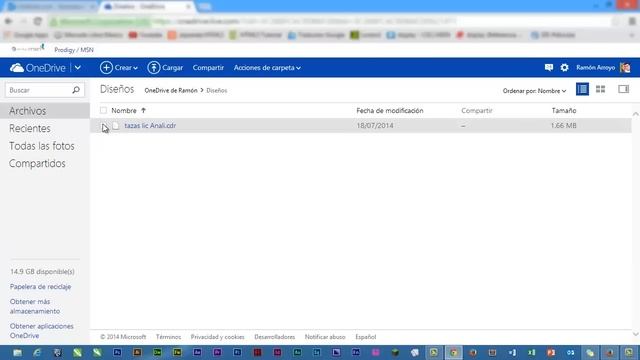The image size is (640, 360).
Task: Click the © 2014 Microsoft footer text
Action: tap(123, 337)
